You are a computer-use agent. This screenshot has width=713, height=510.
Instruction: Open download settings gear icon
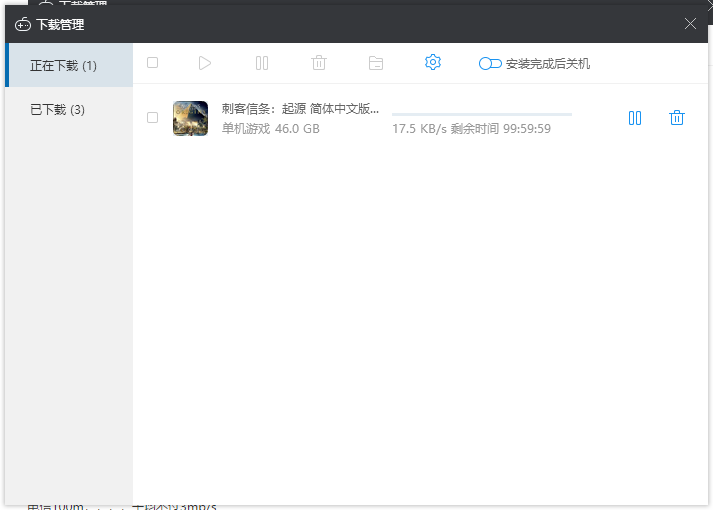pos(433,62)
